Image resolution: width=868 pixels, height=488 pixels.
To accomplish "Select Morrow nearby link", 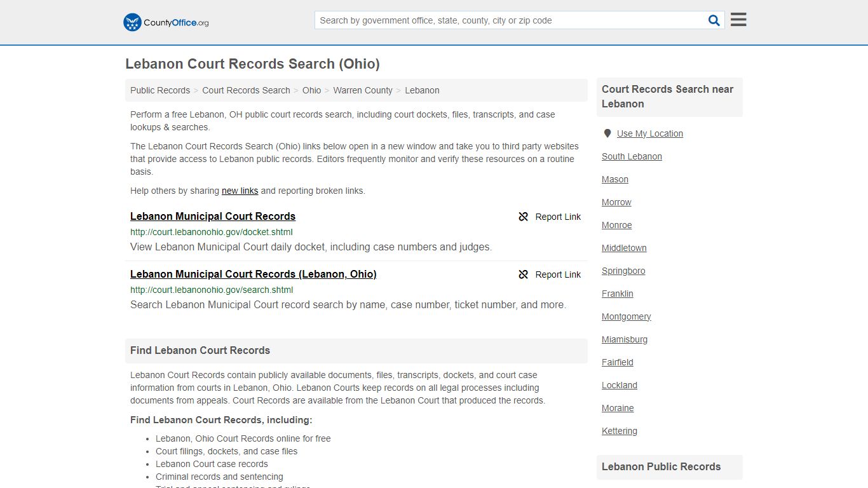I will coord(616,202).
